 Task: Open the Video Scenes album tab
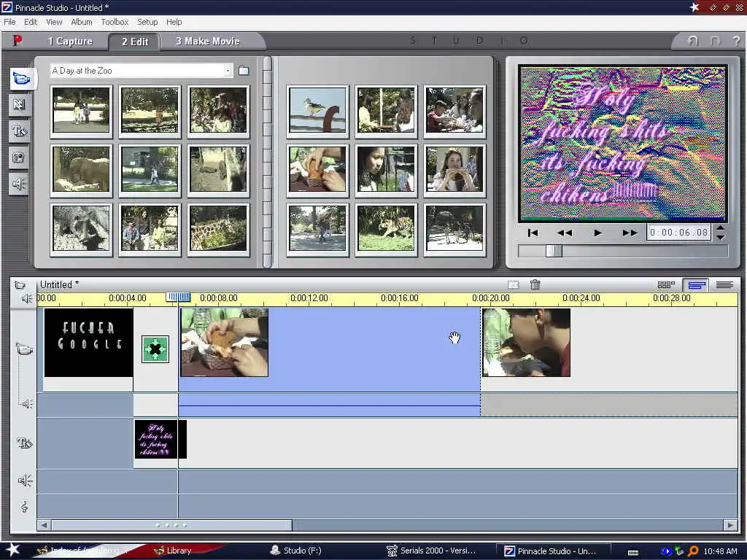[21, 78]
